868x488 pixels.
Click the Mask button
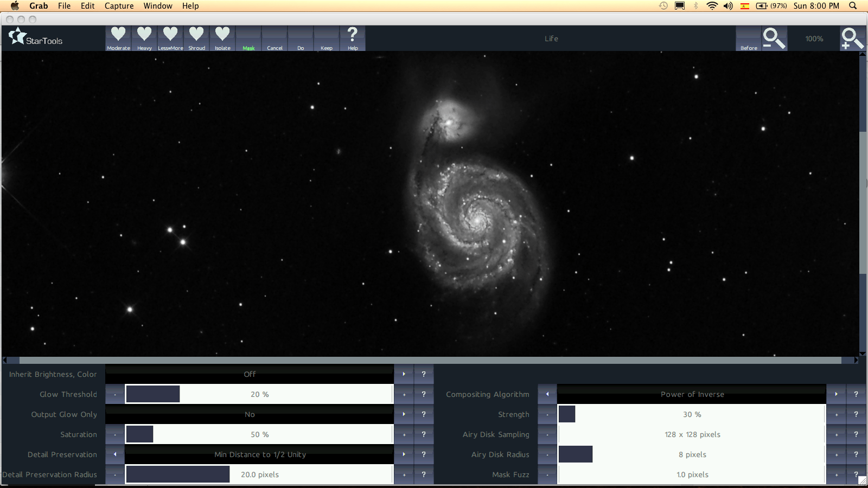248,39
